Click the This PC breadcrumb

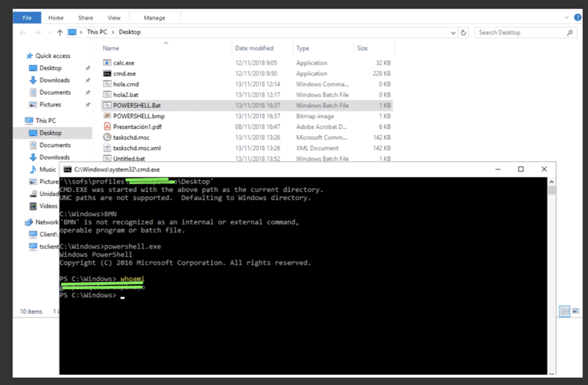point(97,32)
